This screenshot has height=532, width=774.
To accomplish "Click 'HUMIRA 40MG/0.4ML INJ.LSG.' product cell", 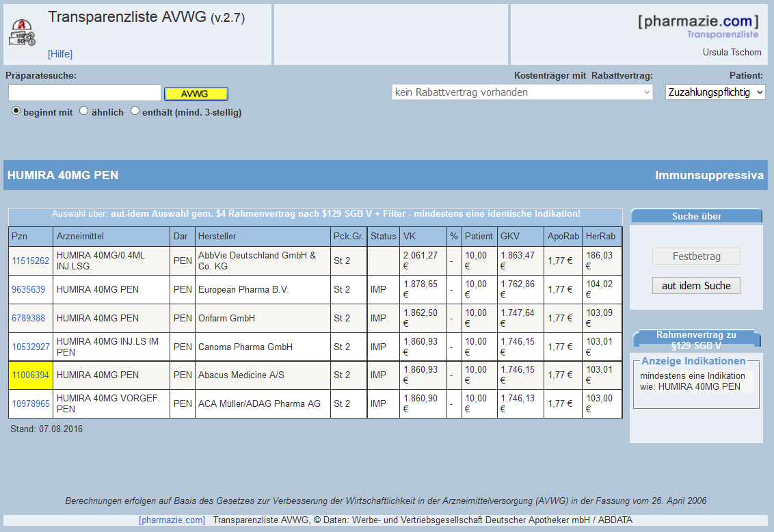I will click(111, 261).
